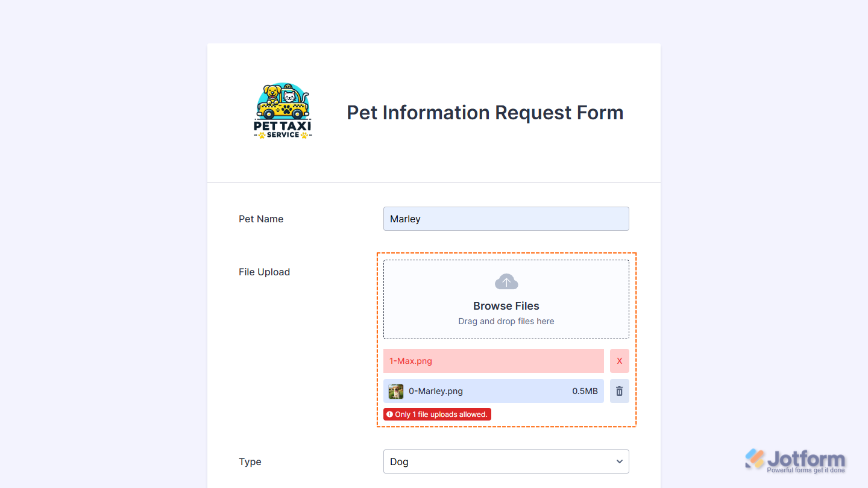Click the Pet Information Request Form heading

pyautogui.click(x=485, y=113)
